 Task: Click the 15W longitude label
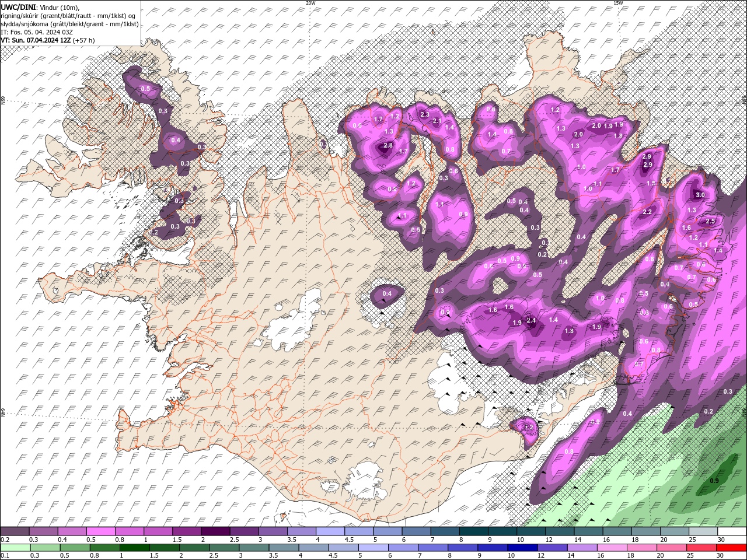pyautogui.click(x=618, y=3)
